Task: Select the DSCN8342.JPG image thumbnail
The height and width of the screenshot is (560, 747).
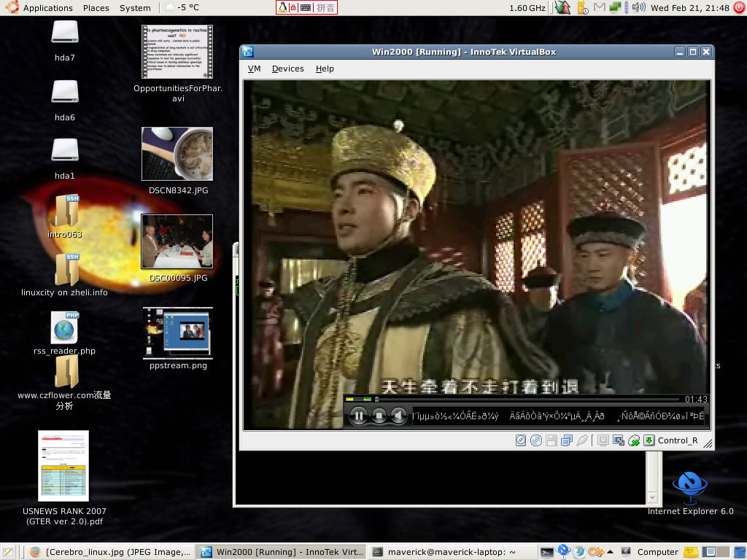Action: pyautogui.click(x=177, y=154)
